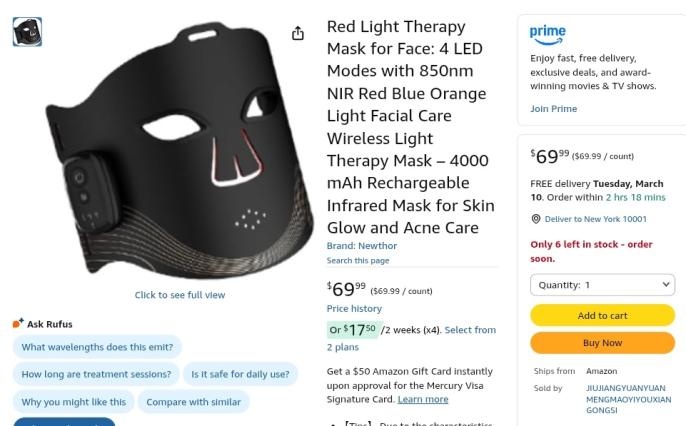Open the Quantity dropdown
The image size is (686, 426).
click(x=602, y=285)
